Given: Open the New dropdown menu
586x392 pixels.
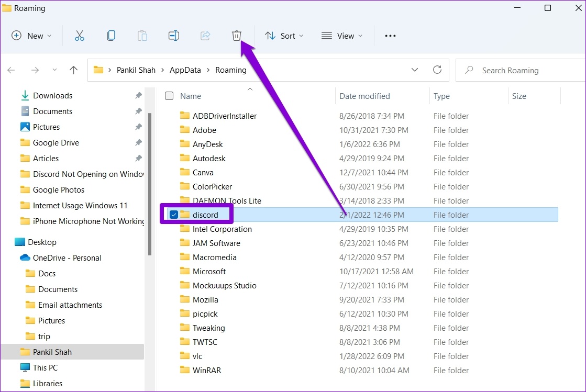Looking at the screenshot, I should point(31,36).
